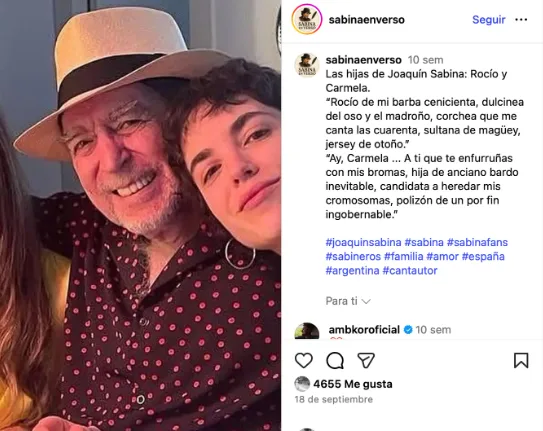Expand the Para ti comment sort dropdown
The width and height of the screenshot is (543, 431).
click(x=348, y=301)
